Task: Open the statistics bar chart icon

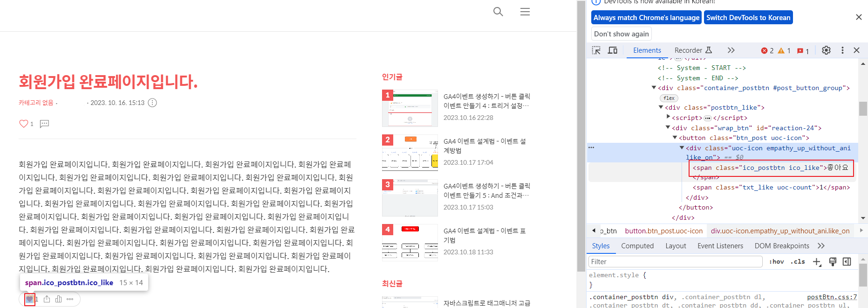Action: [x=58, y=299]
